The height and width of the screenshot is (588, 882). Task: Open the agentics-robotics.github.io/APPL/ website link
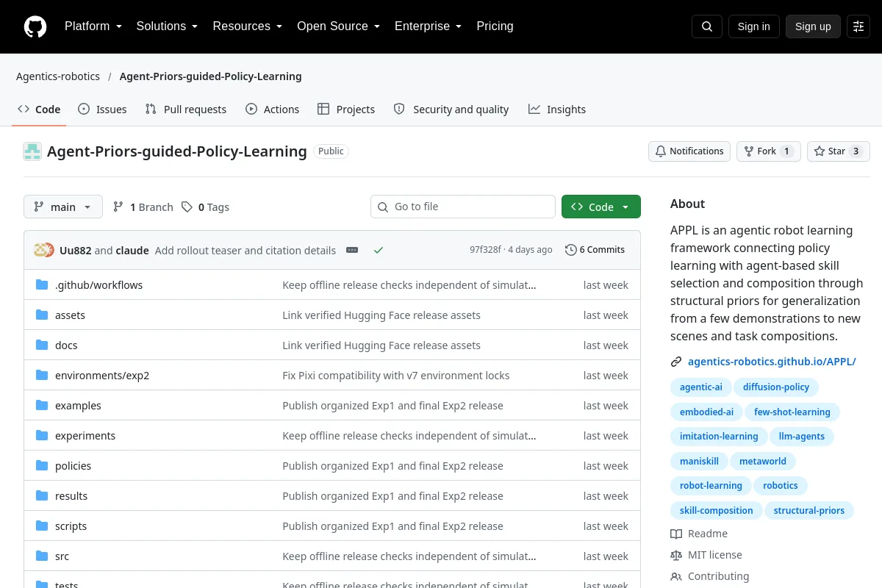(x=772, y=362)
